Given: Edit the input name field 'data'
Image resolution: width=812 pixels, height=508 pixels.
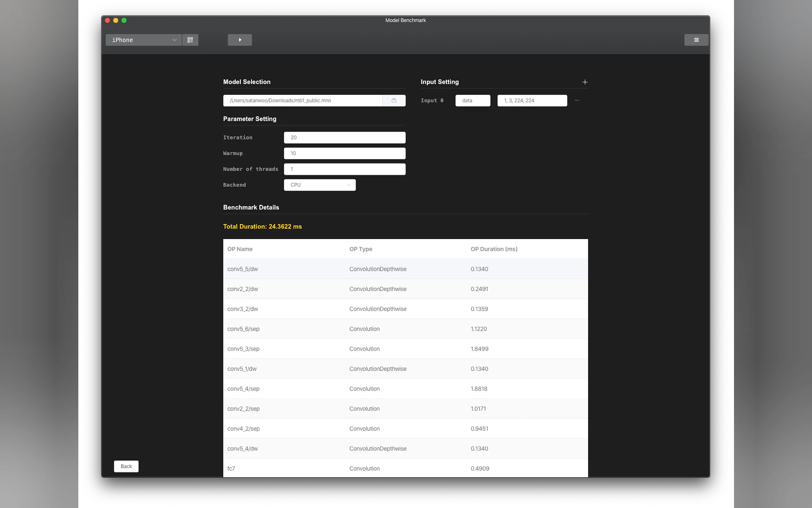Looking at the screenshot, I should click(472, 100).
